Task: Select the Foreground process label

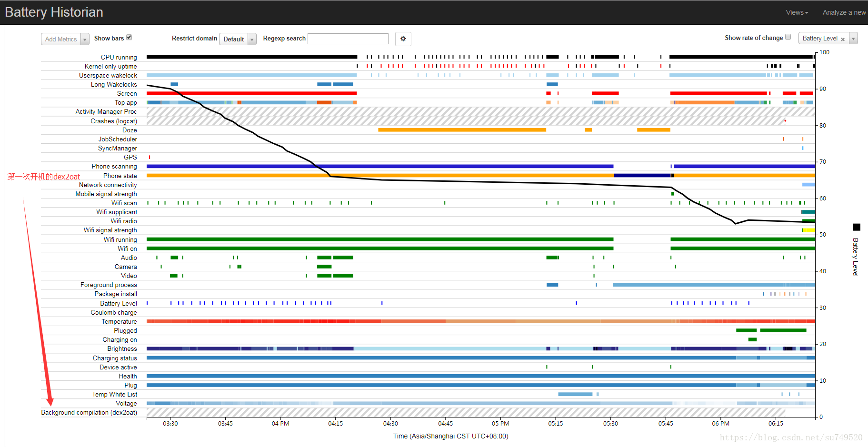Action: pyautogui.click(x=109, y=285)
